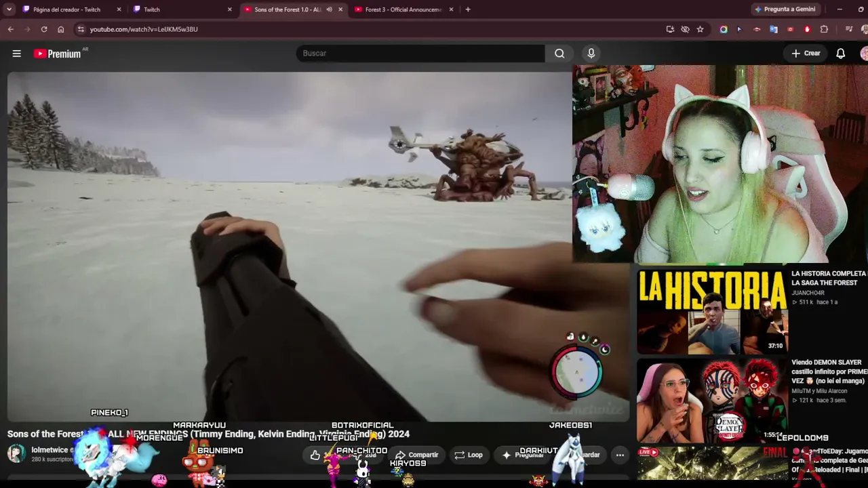Open the media controls music-note icon
Image resolution: width=868 pixels, height=488 pixels.
(848, 29)
